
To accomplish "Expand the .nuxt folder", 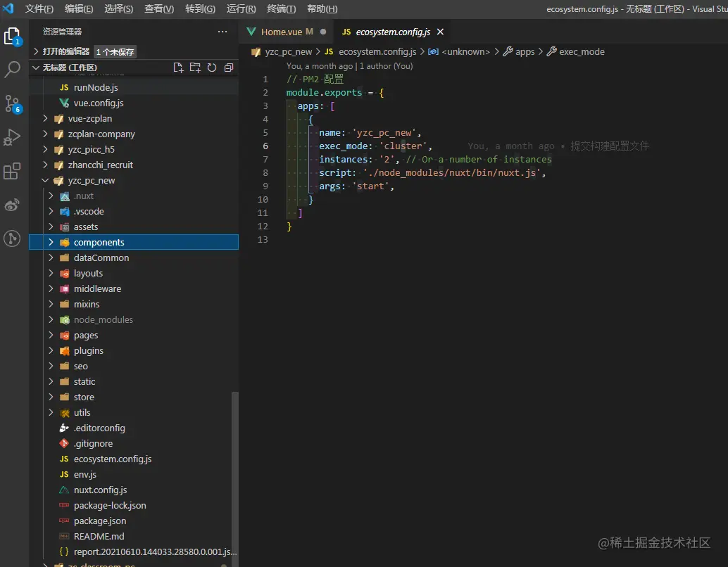I will pos(84,196).
